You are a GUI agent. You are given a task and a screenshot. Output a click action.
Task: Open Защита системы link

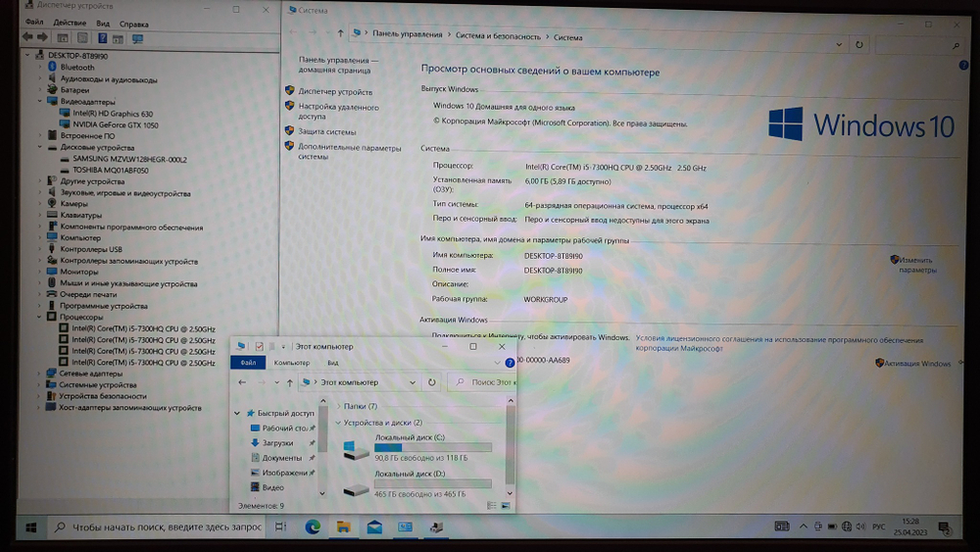click(x=327, y=132)
